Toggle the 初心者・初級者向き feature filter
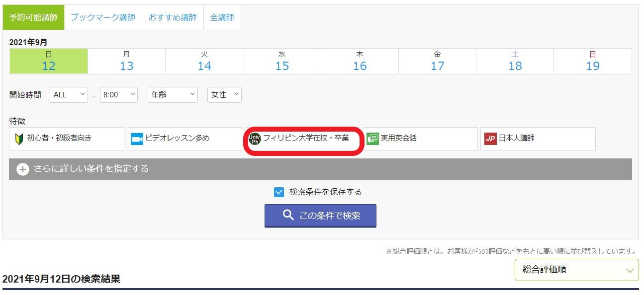644x295 pixels. click(x=67, y=139)
